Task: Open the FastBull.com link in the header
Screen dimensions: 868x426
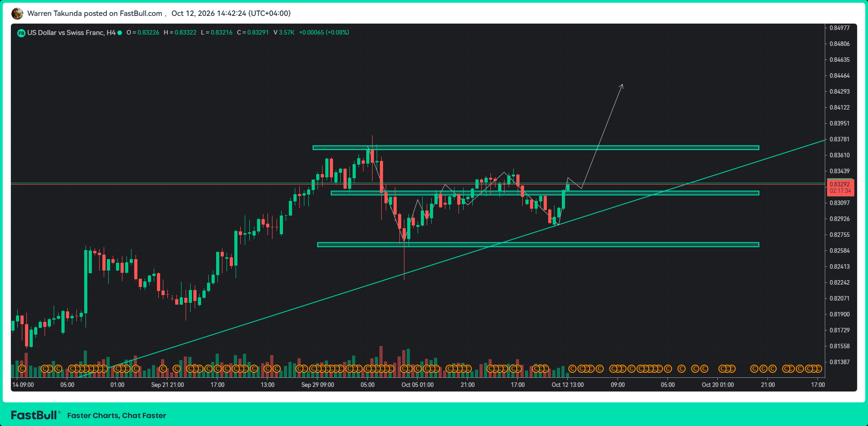Action: click(x=141, y=14)
